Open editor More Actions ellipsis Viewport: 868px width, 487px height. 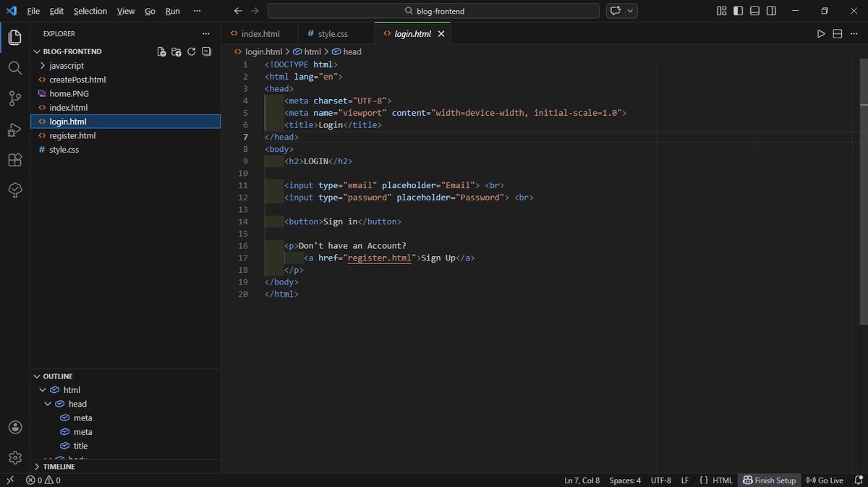(x=854, y=34)
